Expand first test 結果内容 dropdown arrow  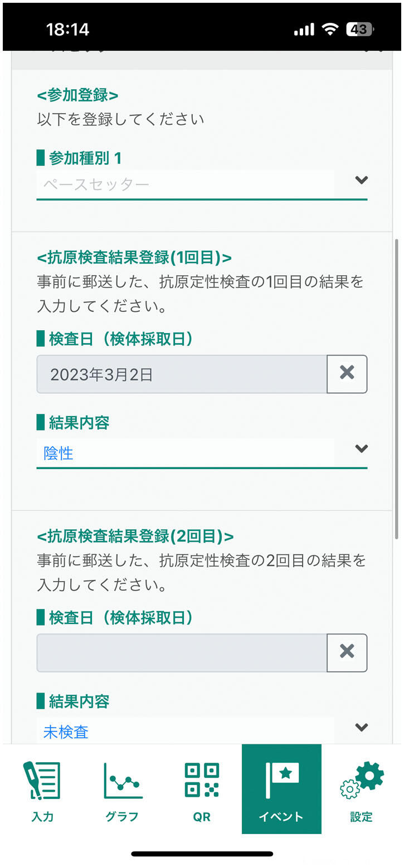(x=362, y=449)
